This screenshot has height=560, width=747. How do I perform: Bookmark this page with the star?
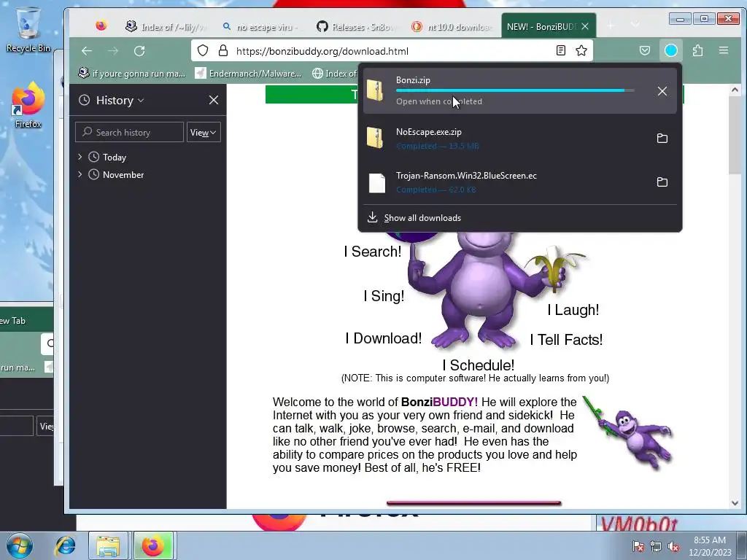coord(581,50)
